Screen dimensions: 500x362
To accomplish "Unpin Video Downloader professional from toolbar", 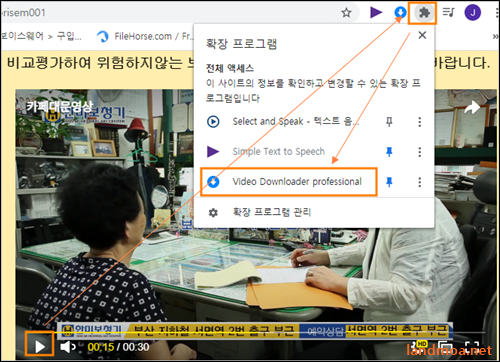I will (389, 182).
